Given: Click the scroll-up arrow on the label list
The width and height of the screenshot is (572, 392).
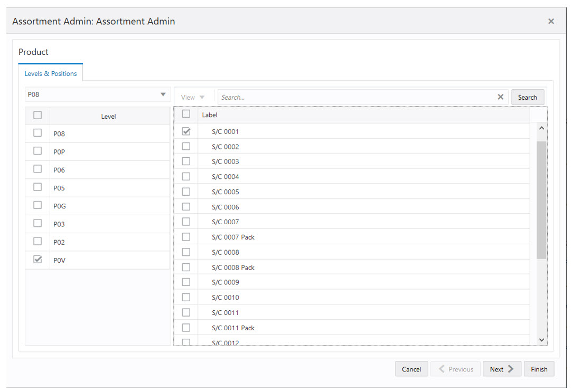Looking at the screenshot, I should [x=541, y=128].
